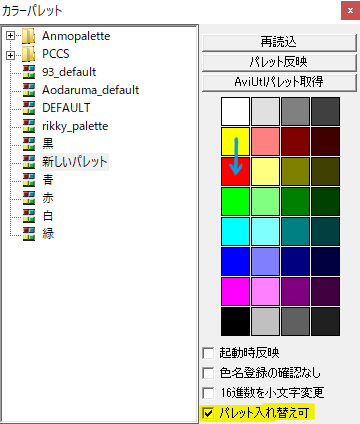The image size is (360, 424).
Task: Pick the light periwinkle blue swatch
Action: (x=265, y=261)
